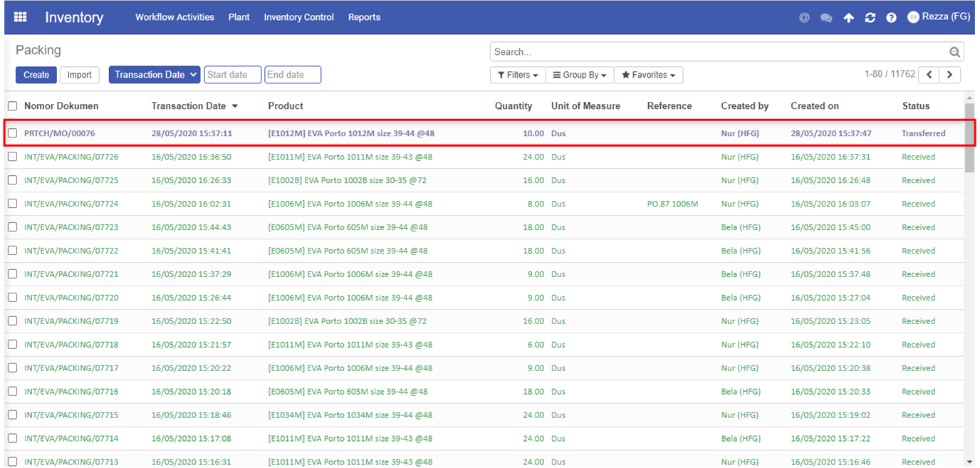Screen dimensions: 980x468
Task: Click the vertical scrollbar thumb of the list
Action: 969,138
